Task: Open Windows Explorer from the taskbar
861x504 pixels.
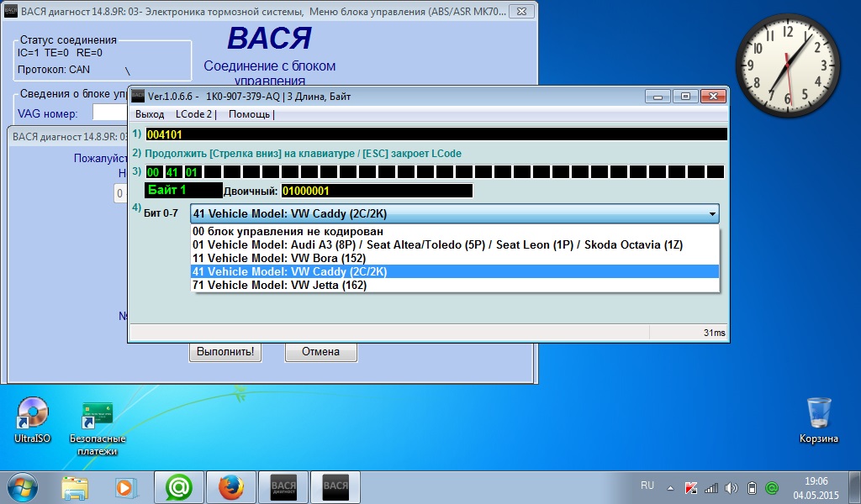Action: tap(75, 487)
